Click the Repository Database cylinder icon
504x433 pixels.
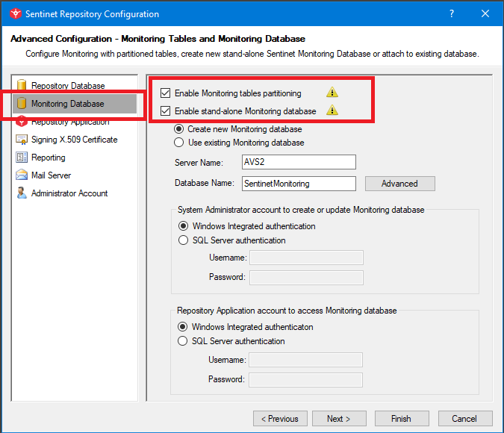pyautogui.click(x=22, y=86)
